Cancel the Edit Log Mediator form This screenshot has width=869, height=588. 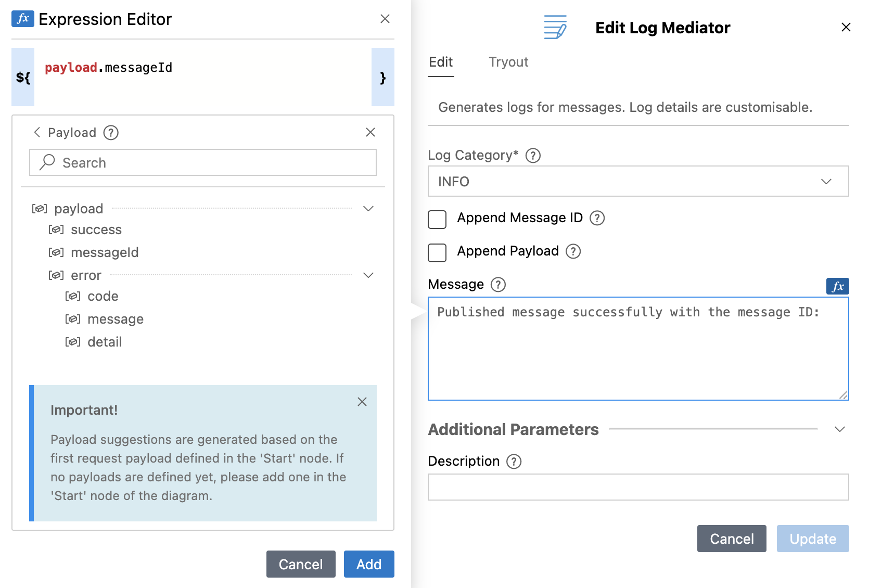732,539
